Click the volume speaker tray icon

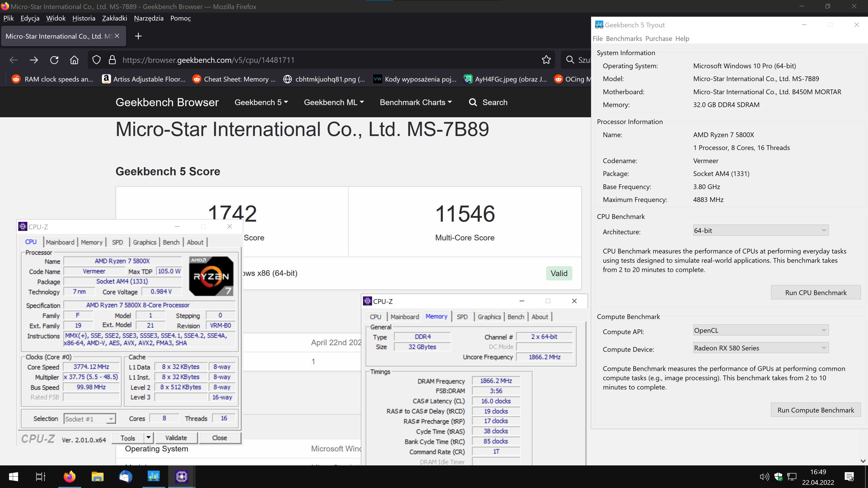[x=764, y=476]
